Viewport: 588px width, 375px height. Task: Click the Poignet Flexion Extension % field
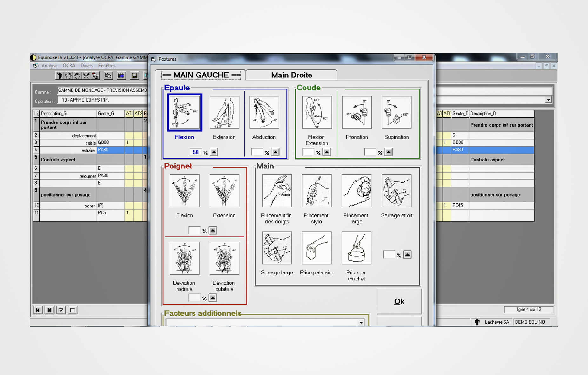pos(194,230)
